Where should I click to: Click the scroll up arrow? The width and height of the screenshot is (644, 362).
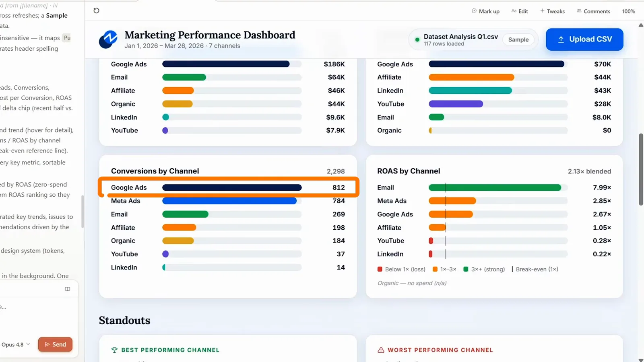[x=641, y=25]
